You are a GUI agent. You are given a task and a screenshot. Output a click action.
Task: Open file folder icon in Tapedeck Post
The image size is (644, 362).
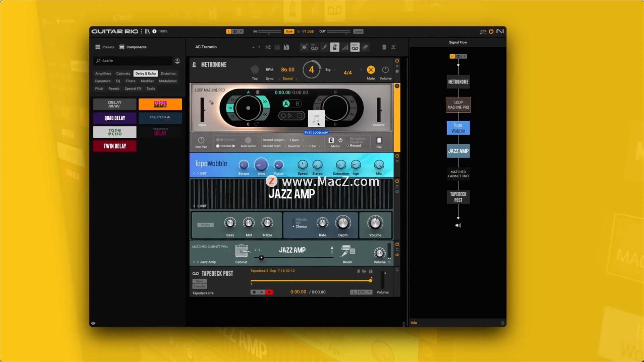click(x=364, y=271)
